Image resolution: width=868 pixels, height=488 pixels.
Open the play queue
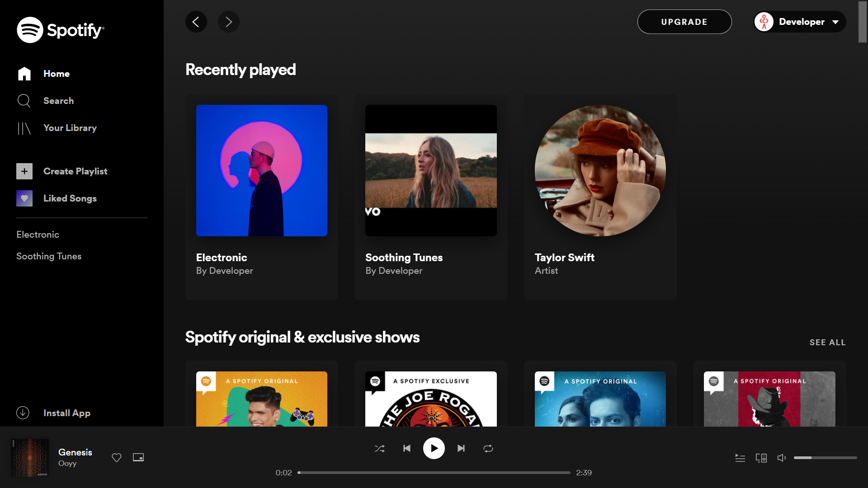(740, 458)
